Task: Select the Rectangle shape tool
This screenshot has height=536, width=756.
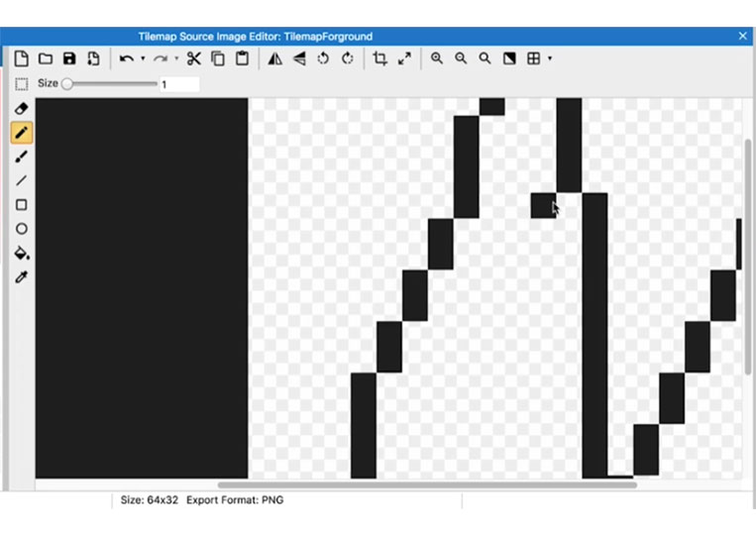Action: (x=21, y=205)
